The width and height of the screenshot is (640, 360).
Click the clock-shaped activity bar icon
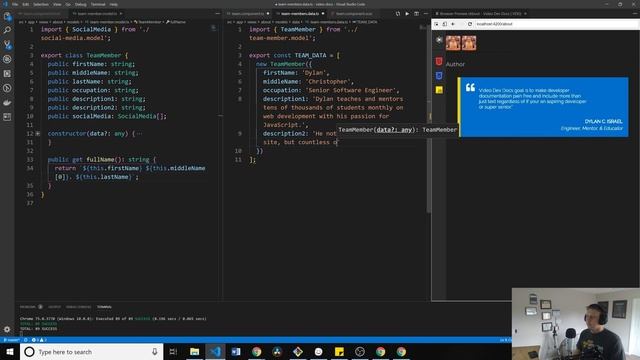[7, 88]
